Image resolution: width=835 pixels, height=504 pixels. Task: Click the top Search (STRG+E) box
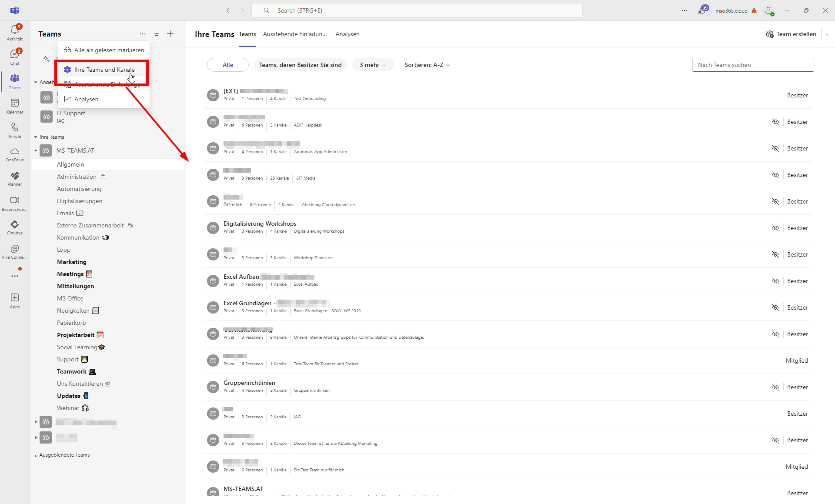(x=417, y=10)
